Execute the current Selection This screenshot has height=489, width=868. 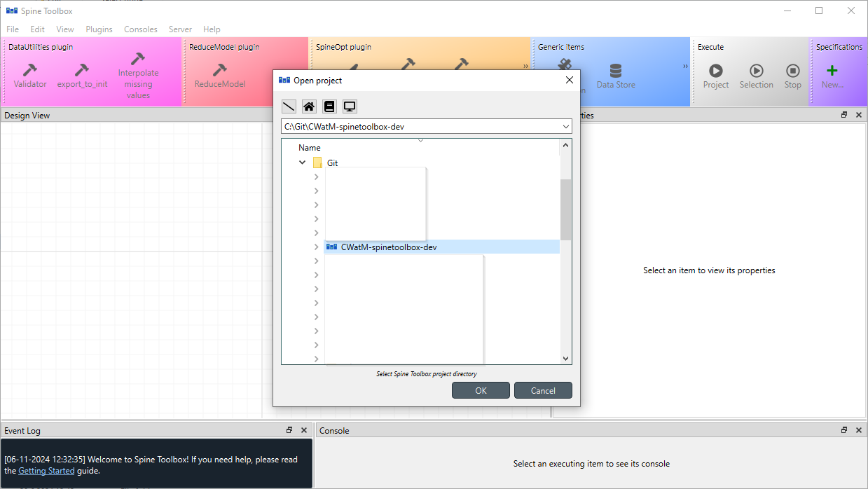pos(757,76)
